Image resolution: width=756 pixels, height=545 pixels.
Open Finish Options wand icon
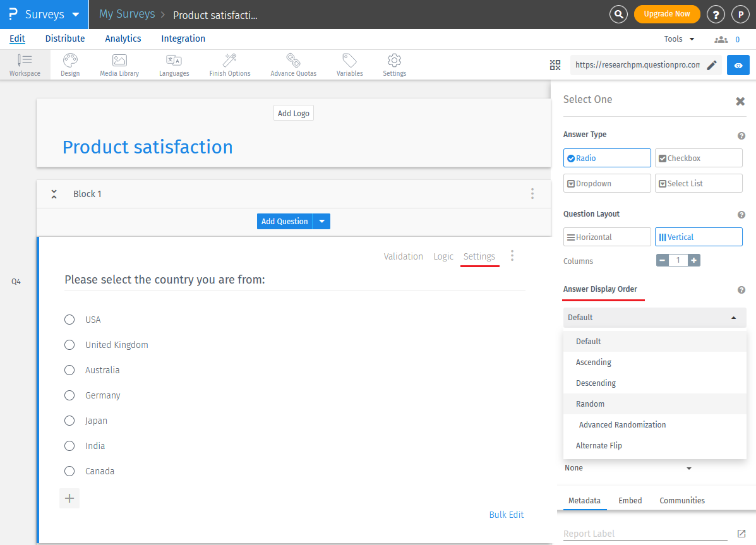point(230,65)
